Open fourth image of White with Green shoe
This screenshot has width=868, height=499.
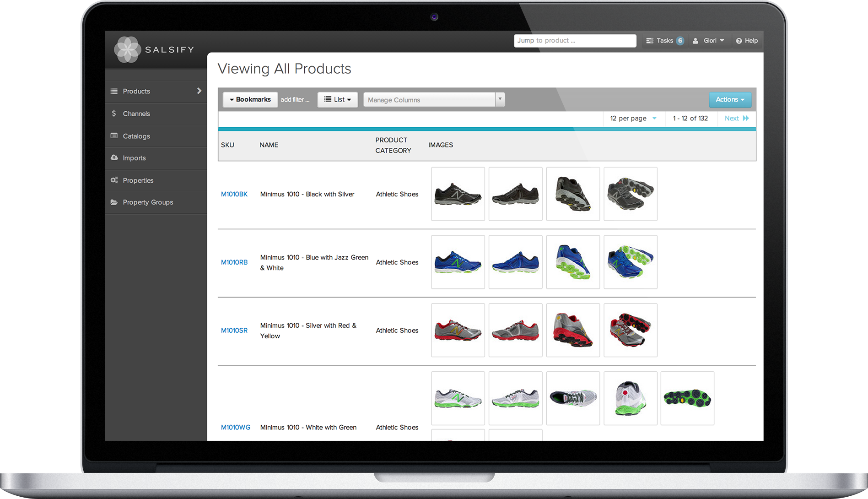pos(631,398)
